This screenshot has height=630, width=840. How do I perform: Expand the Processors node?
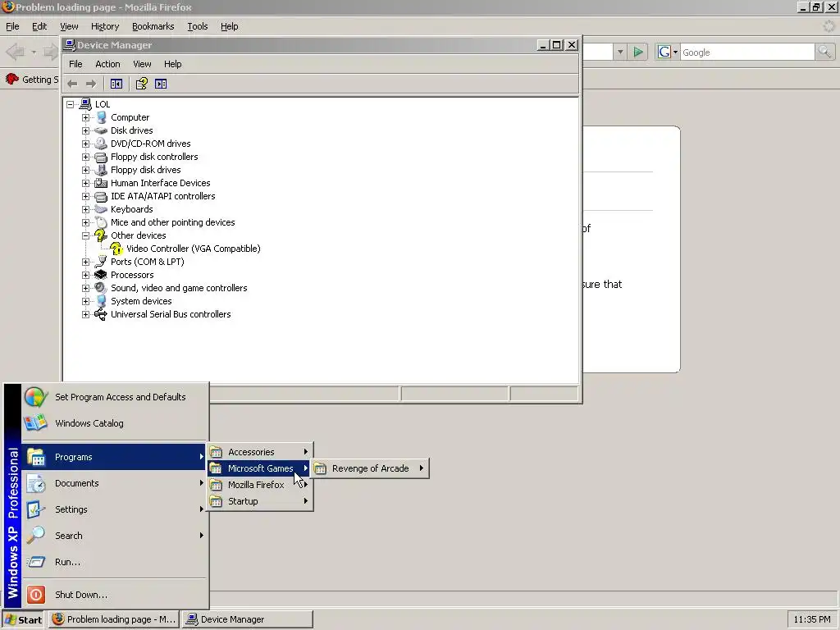click(85, 275)
